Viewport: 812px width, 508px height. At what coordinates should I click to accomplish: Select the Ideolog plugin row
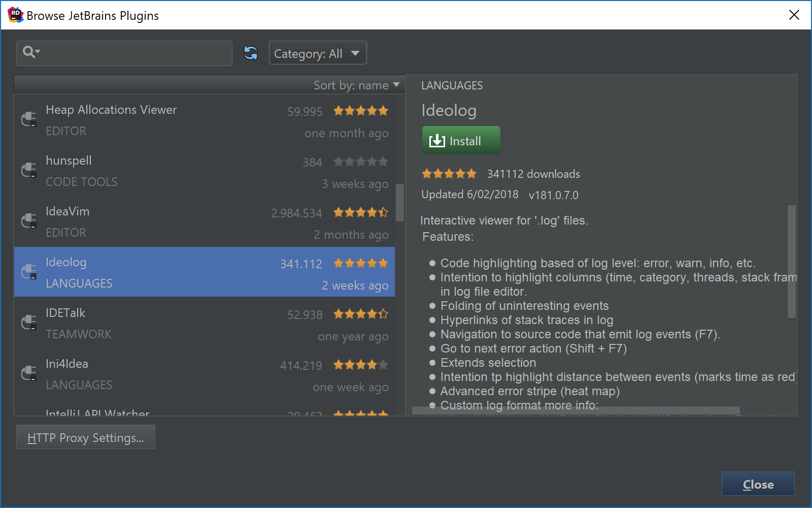205,272
